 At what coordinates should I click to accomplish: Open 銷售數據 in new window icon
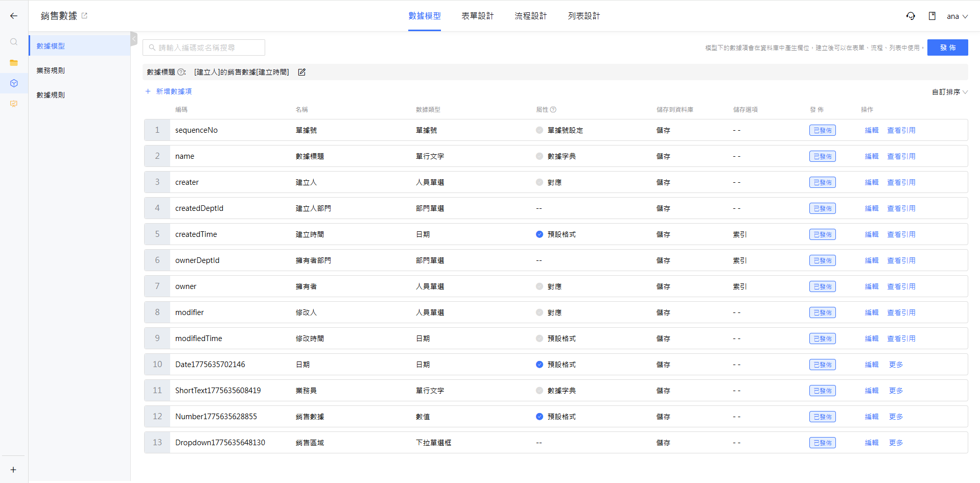tap(85, 16)
